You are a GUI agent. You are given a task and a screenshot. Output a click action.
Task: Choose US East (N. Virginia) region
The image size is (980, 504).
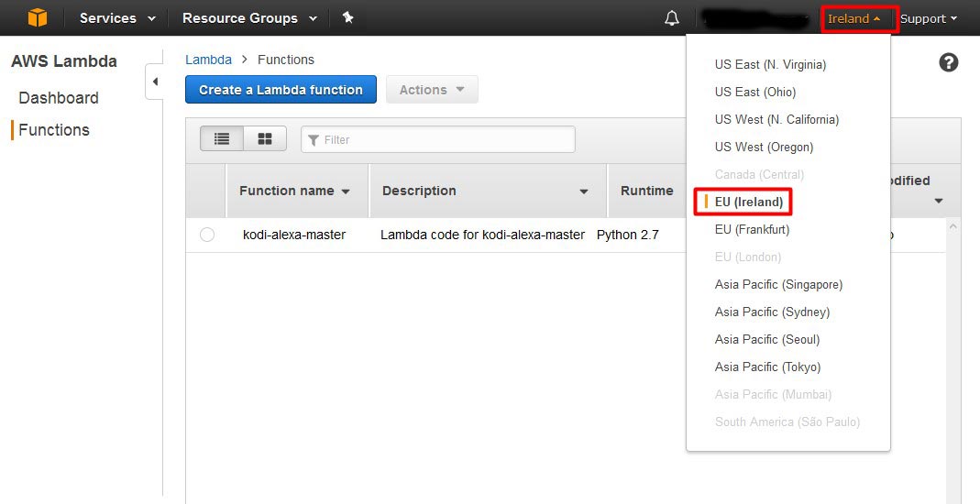(770, 64)
